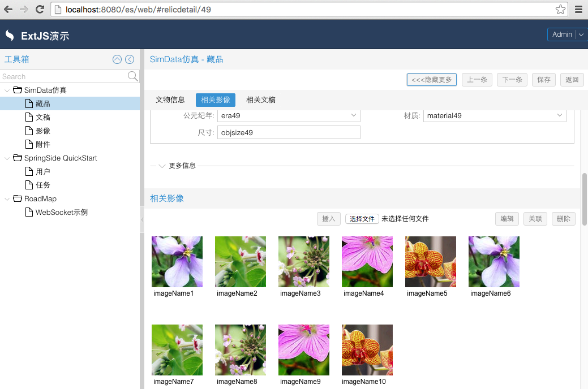The image size is (588, 389).
Task: Go to previous record with 上一条
Action: [x=477, y=80]
